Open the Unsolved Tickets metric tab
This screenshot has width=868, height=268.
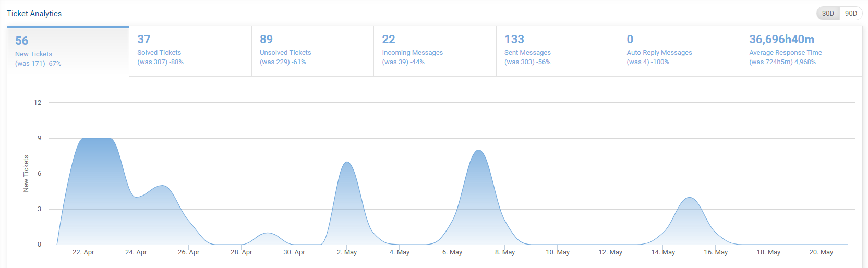click(312, 51)
